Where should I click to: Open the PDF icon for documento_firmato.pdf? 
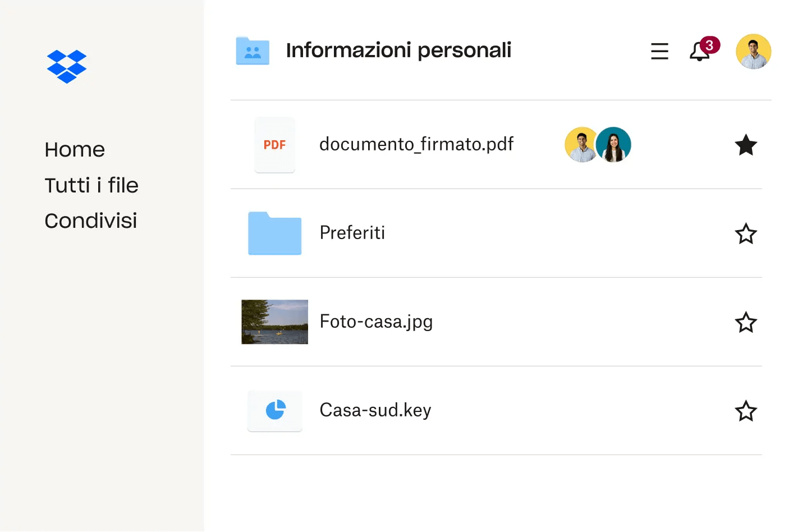coord(274,145)
